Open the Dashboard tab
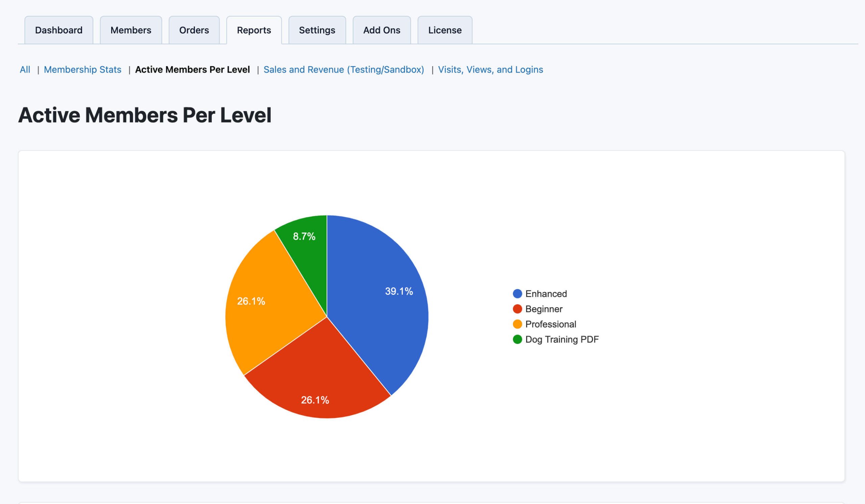This screenshot has height=504, width=865. 59,30
